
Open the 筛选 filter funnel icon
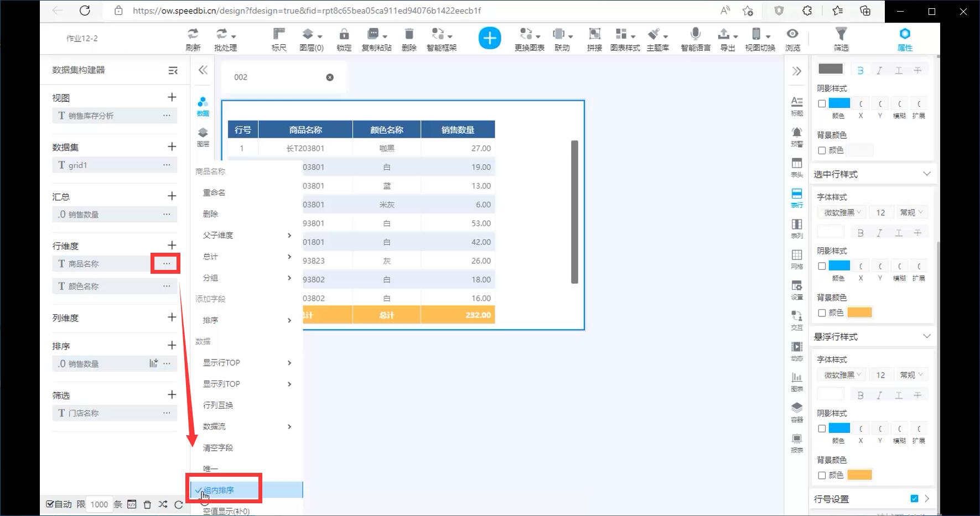pos(841,34)
